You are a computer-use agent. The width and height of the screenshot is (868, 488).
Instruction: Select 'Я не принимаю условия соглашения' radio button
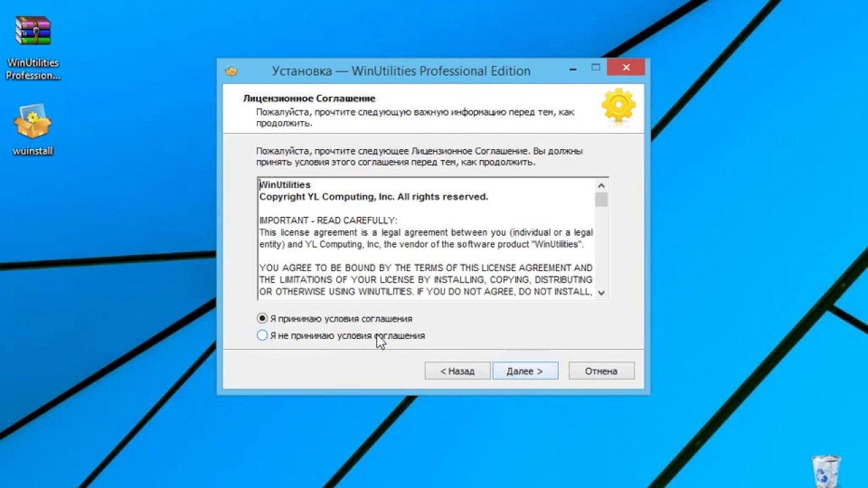click(x=262, y=335)
